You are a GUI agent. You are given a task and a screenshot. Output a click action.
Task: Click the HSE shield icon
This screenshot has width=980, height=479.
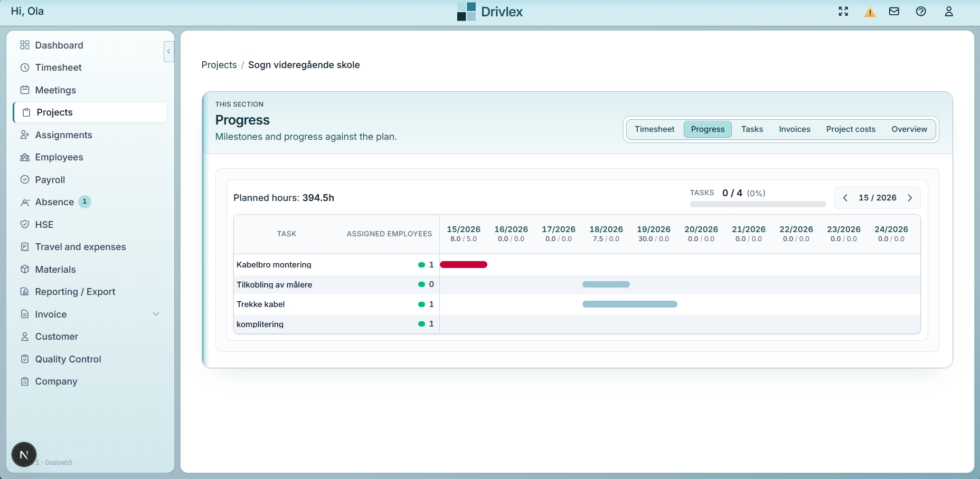(25, 224)
